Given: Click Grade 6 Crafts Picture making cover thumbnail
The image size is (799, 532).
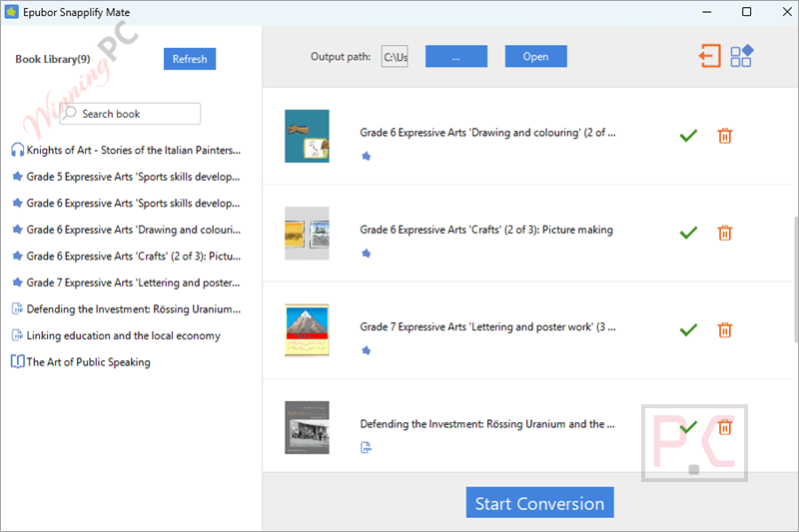Looking at the screenshot, I should [x=307, y=234].
